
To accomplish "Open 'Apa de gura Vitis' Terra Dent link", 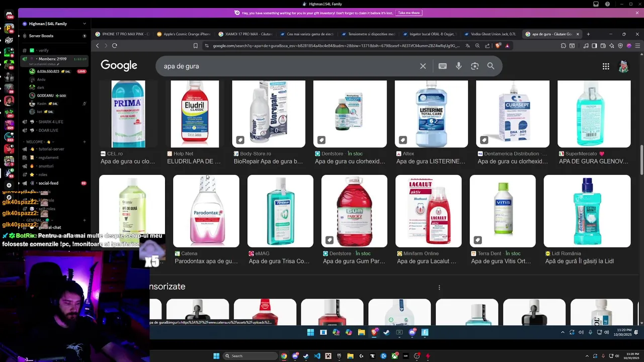I will click(x=501, y=261).
